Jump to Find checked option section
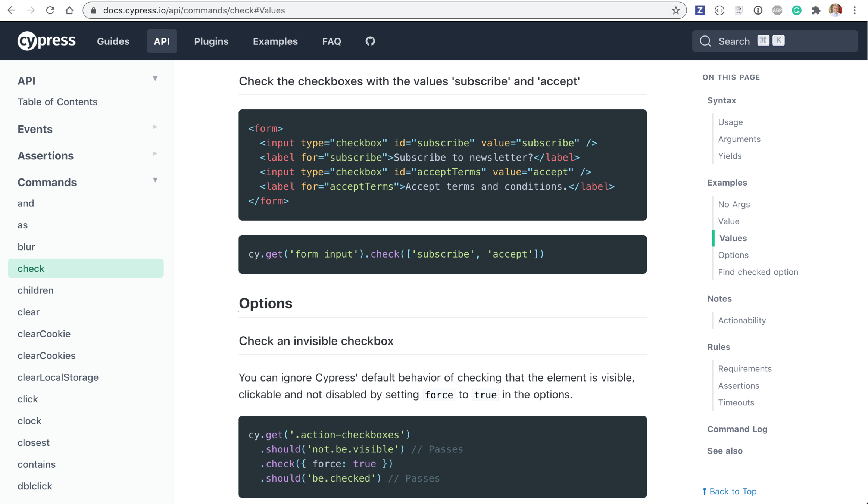The image size is (868, 504). (758, 272)
